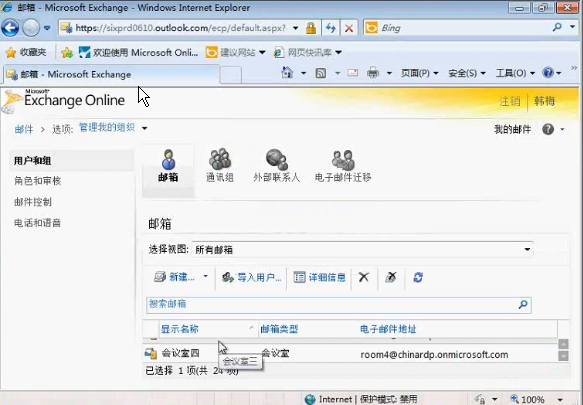Click 注销 to sign out
The height and width of the screenshot is (405, 583).
pyautogui.click(x=509, y=101)
